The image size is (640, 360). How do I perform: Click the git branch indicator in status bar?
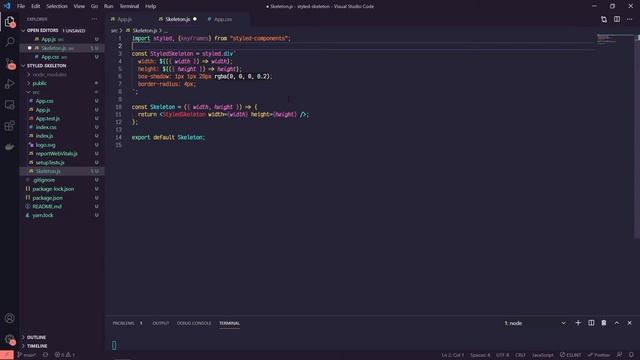point(27,355)
